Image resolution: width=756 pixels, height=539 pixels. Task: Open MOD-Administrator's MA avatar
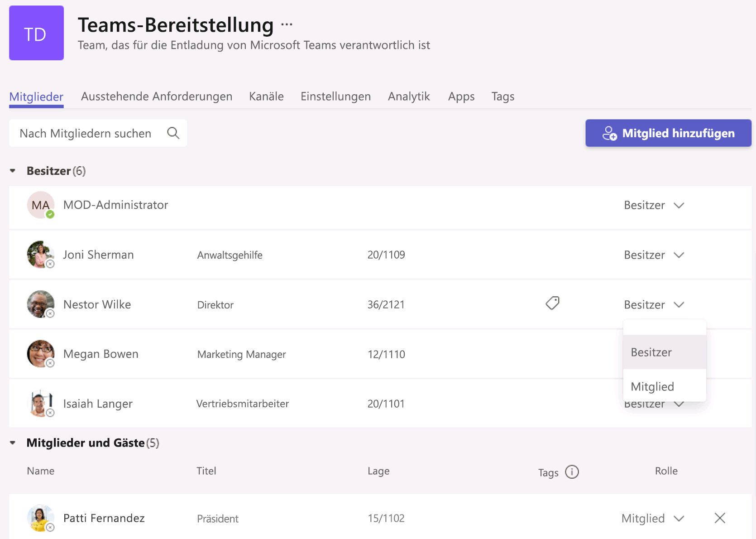pyautogui.click(x=41, y=205)
